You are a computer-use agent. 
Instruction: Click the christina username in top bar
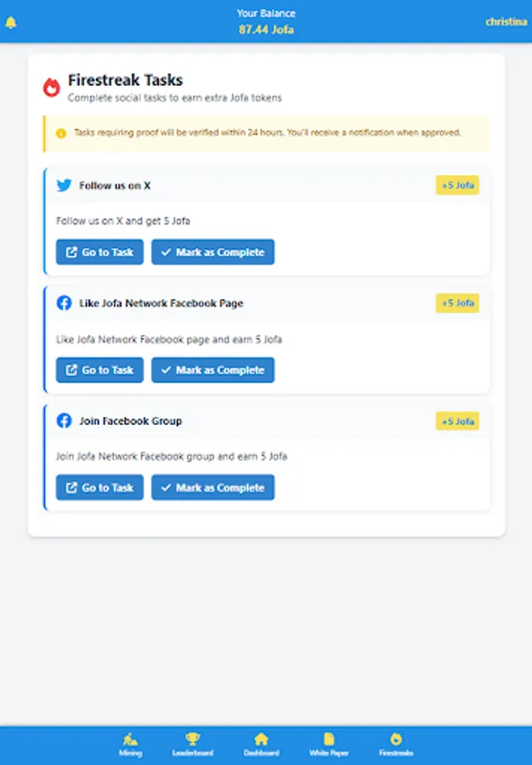pyautogui.click(x=506, y=21)
